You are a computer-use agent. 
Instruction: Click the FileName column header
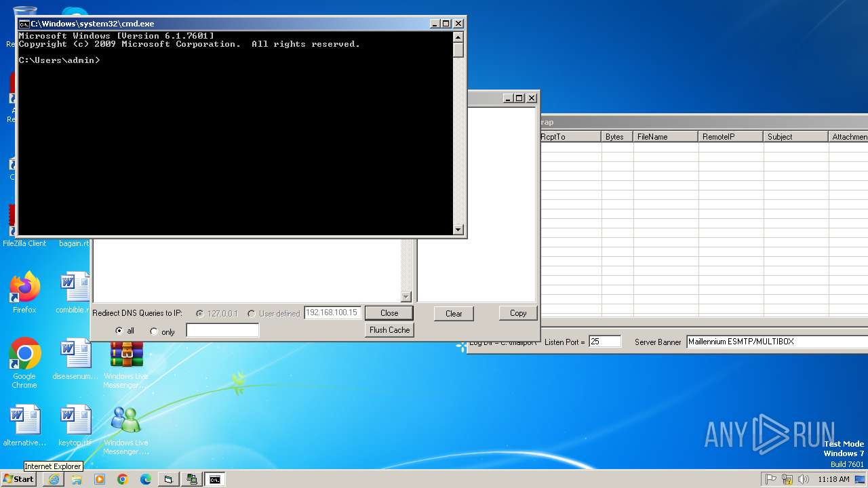click(x=666, y=137)
